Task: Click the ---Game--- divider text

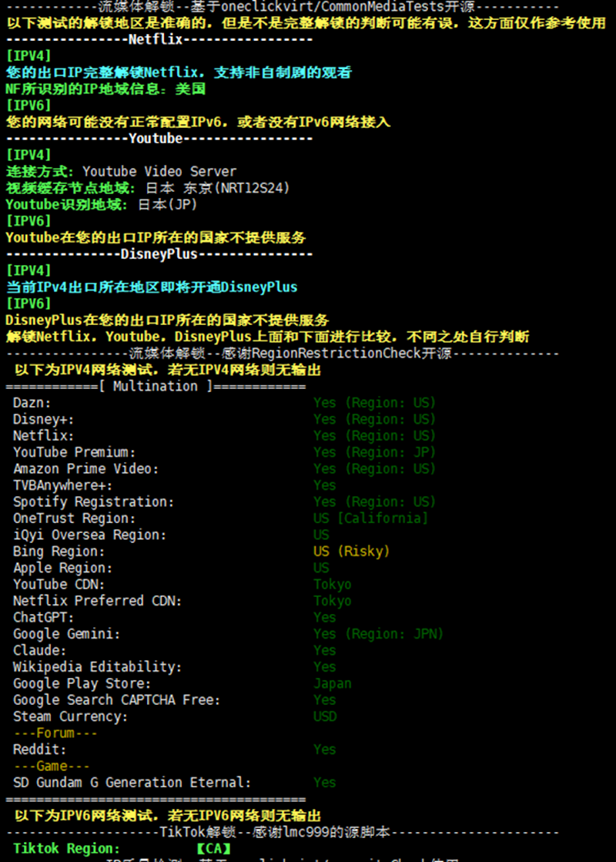Action: 51,766
